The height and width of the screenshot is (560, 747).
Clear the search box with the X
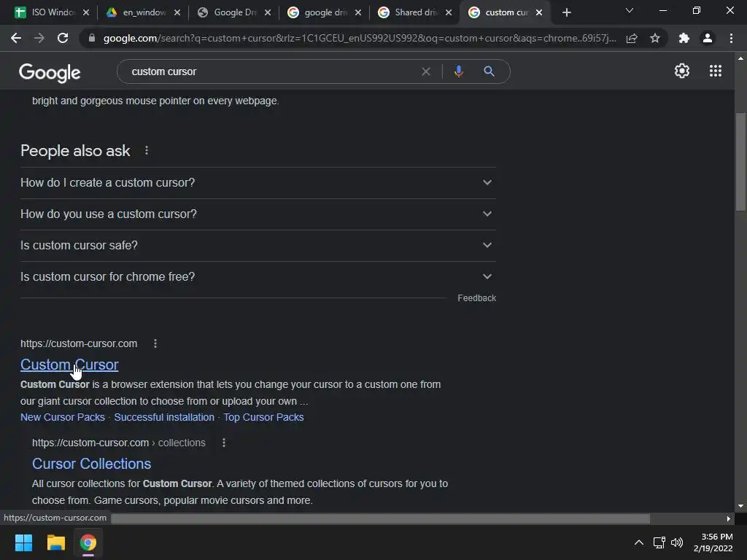tap(426, 71)
